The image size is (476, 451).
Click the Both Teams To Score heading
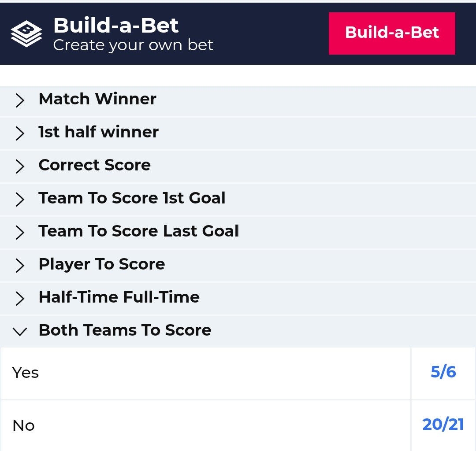(x=125, y=330)
